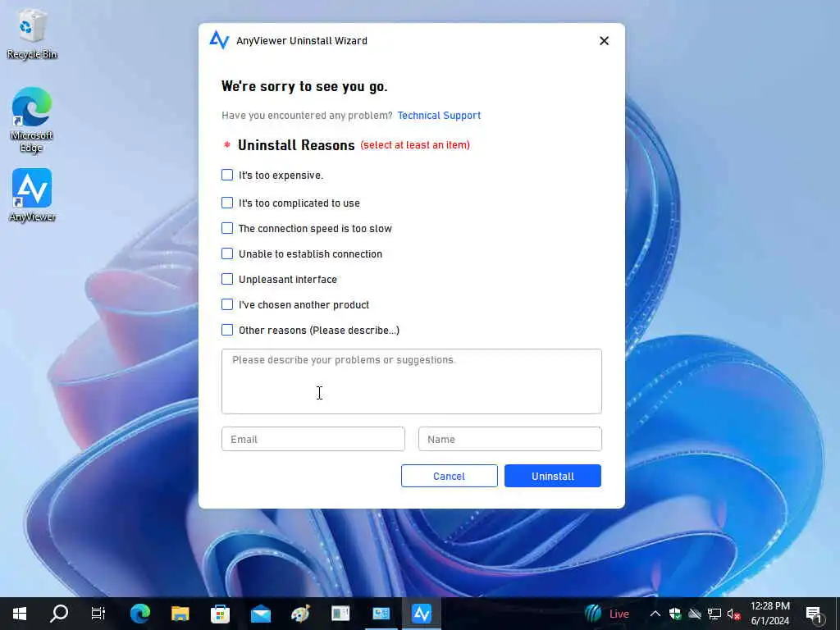The height and width of the screenshot is (630, 840).
Task: Select the Microsoft Edge desktop shortcut
Action: (32, 120)
